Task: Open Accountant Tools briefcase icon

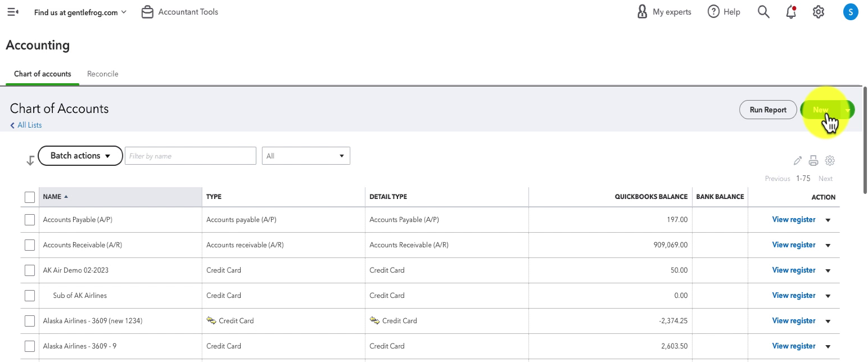Action: pyautogui.click(x=147, y=12)
